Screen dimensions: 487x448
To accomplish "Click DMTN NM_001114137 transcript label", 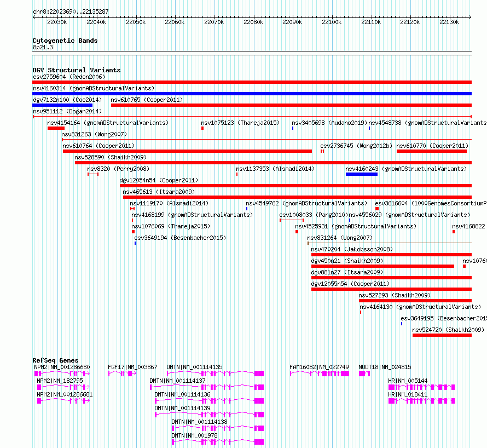I will 177,381.
